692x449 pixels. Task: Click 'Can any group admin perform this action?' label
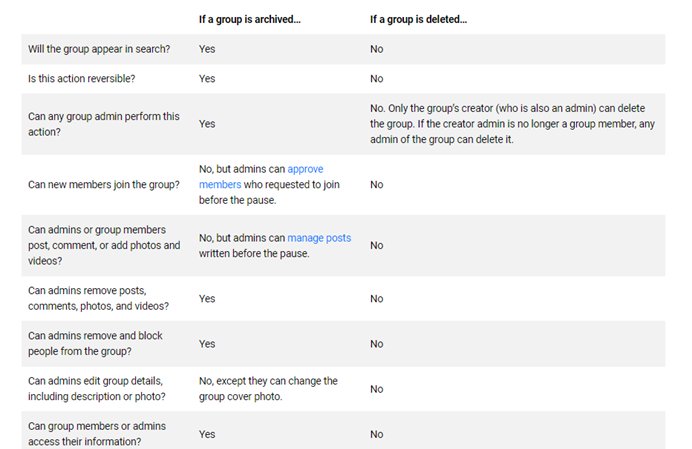point(104,124)
